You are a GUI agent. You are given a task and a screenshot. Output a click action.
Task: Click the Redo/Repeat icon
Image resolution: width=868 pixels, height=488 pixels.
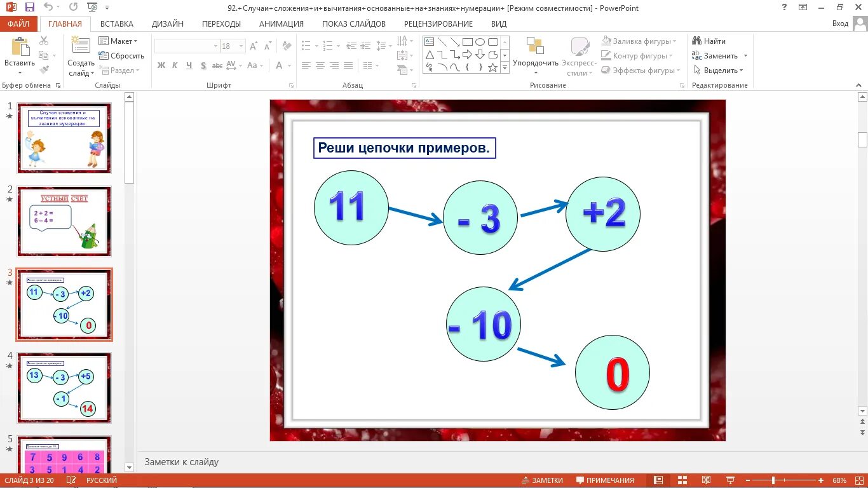(x=73, y=8)
